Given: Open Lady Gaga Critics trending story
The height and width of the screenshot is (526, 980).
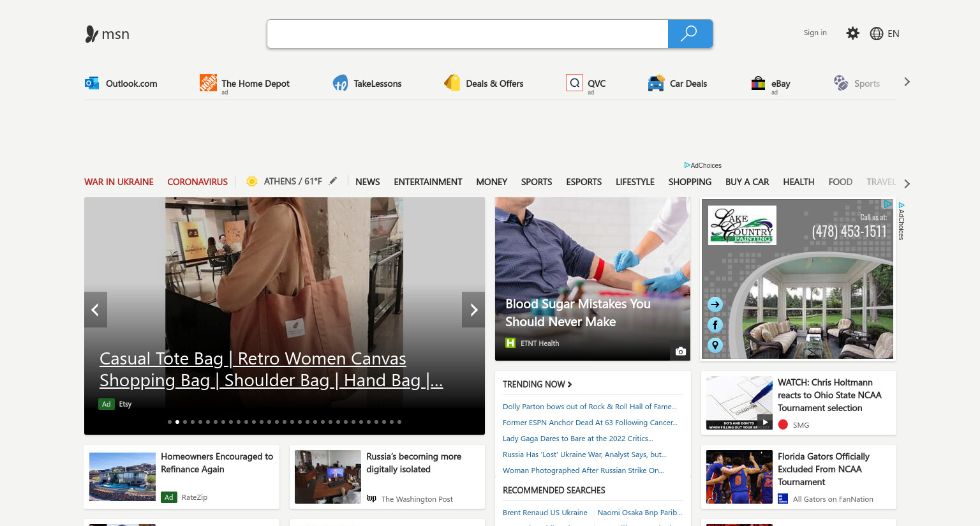Looking at the screenshot, I should pyautogui.click(x=578, y=439).
